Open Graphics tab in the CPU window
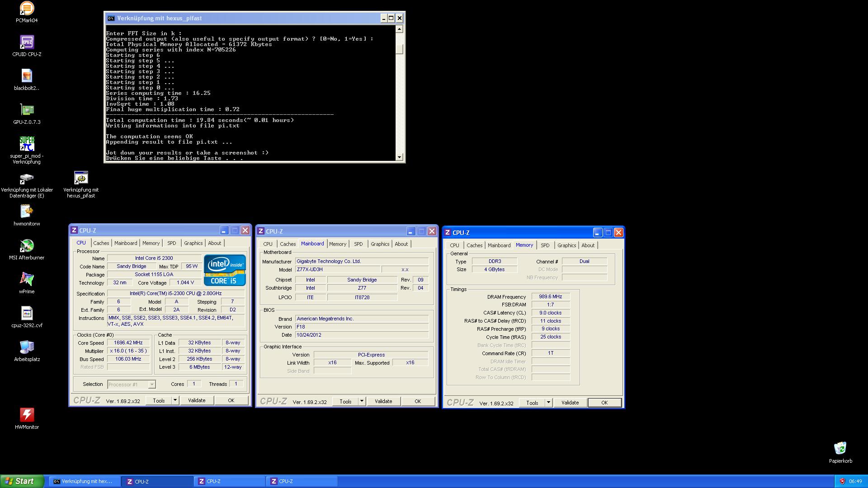868x488 pixels. (193, 243)
